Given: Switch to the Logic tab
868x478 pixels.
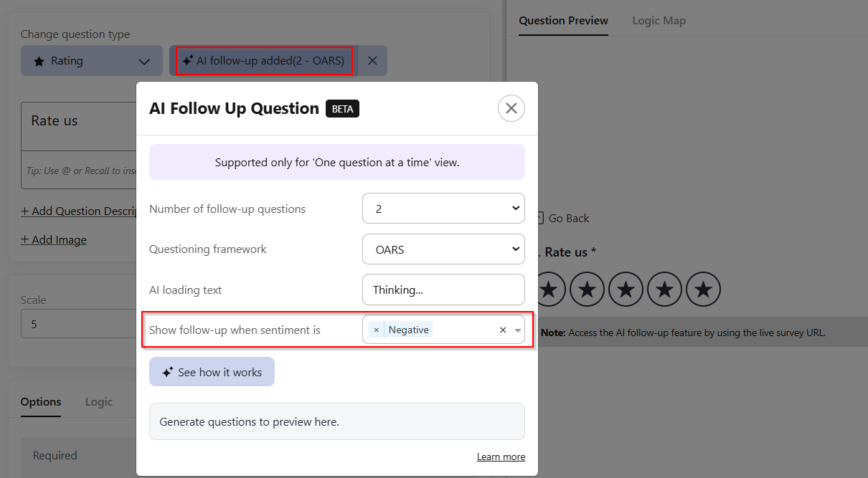Looking at the screenshot, I should 99,402.
